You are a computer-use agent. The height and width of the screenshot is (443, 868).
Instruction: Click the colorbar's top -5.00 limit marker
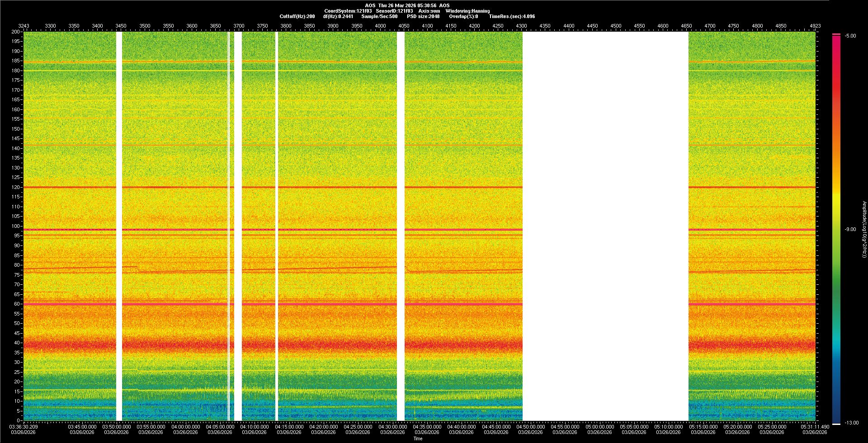(x=836, y=34)
